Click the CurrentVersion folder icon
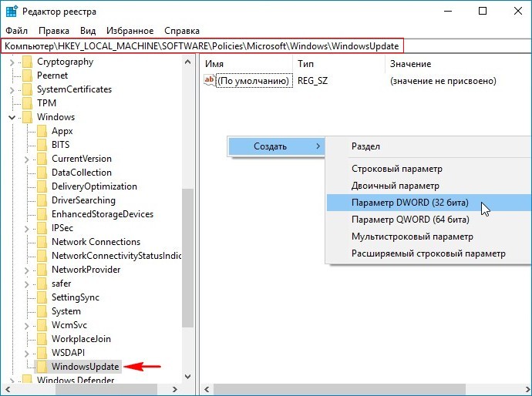This screenshot has height=396, width=532. (x=42, y=159)
